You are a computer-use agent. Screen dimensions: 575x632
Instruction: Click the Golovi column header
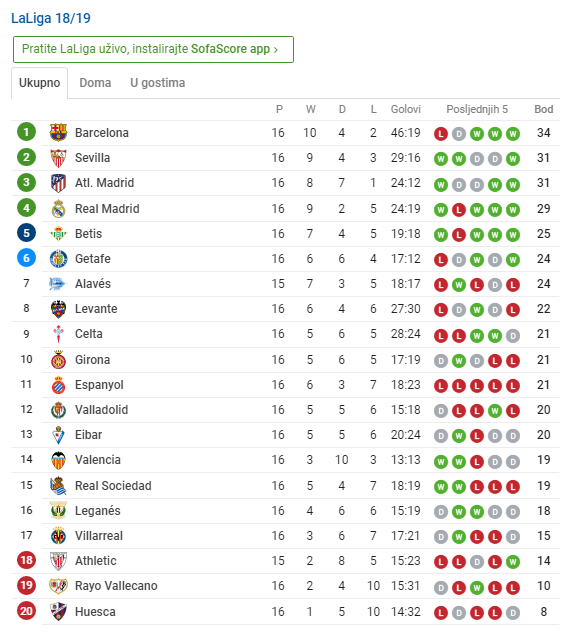pos(405,109)
